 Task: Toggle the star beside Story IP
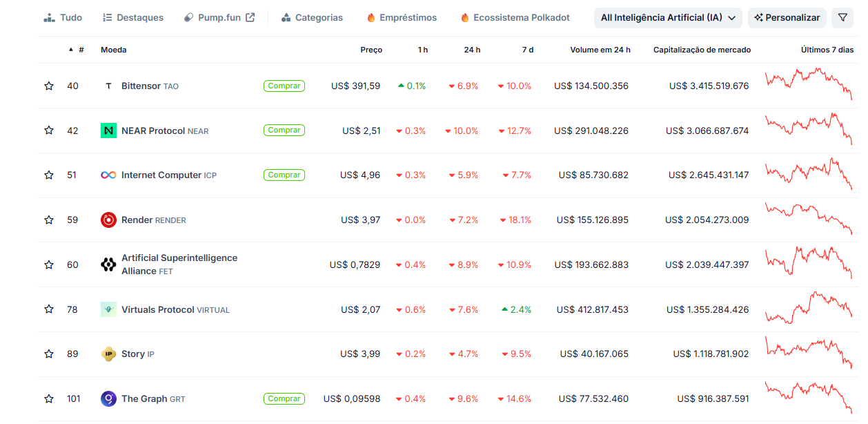tap(49, 354)
